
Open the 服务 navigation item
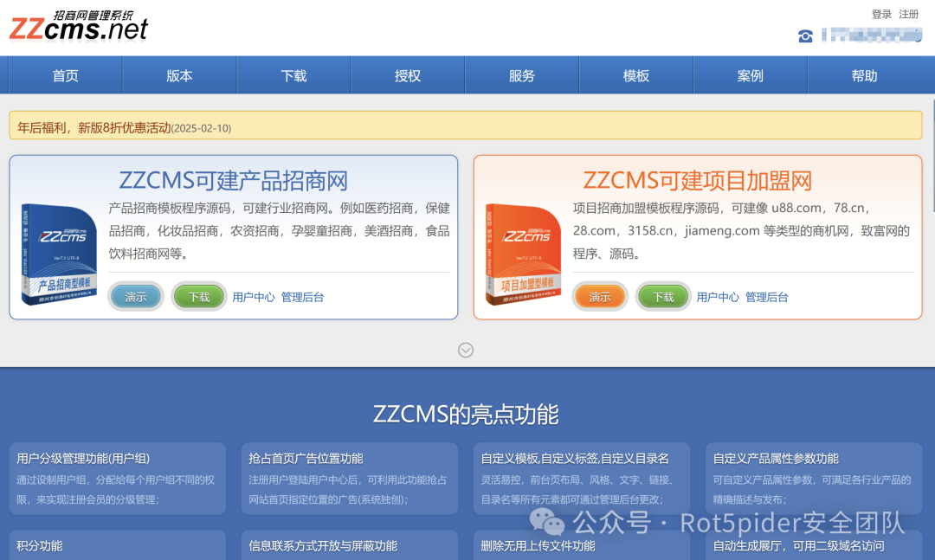pos(522,75)
